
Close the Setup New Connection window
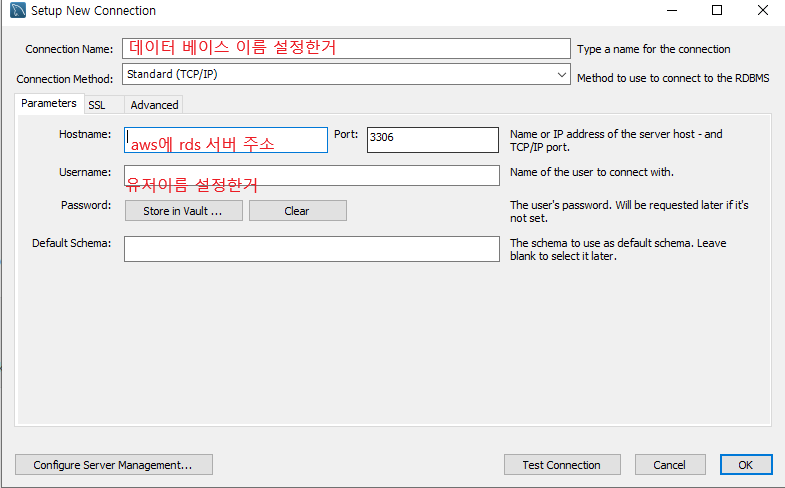click(762, 11)
